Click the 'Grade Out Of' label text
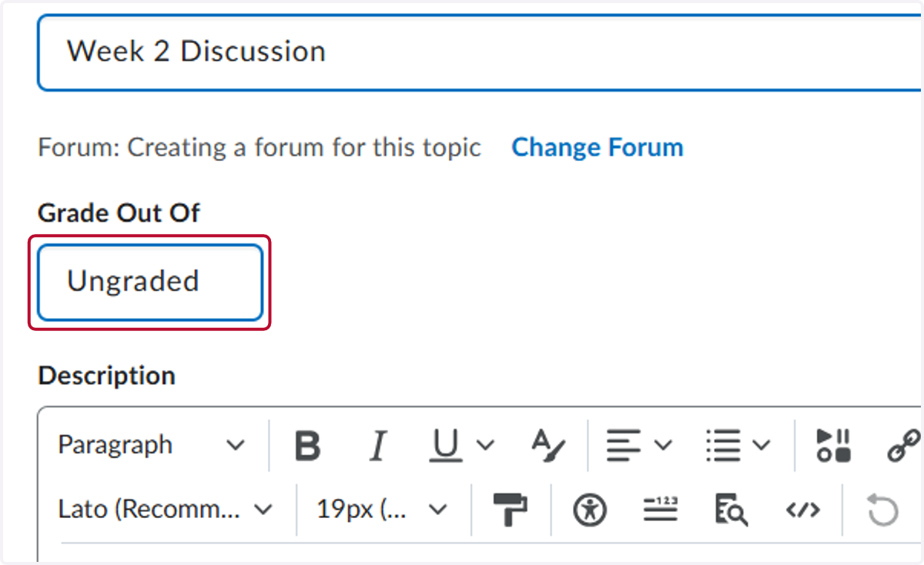 pos(119,213)
